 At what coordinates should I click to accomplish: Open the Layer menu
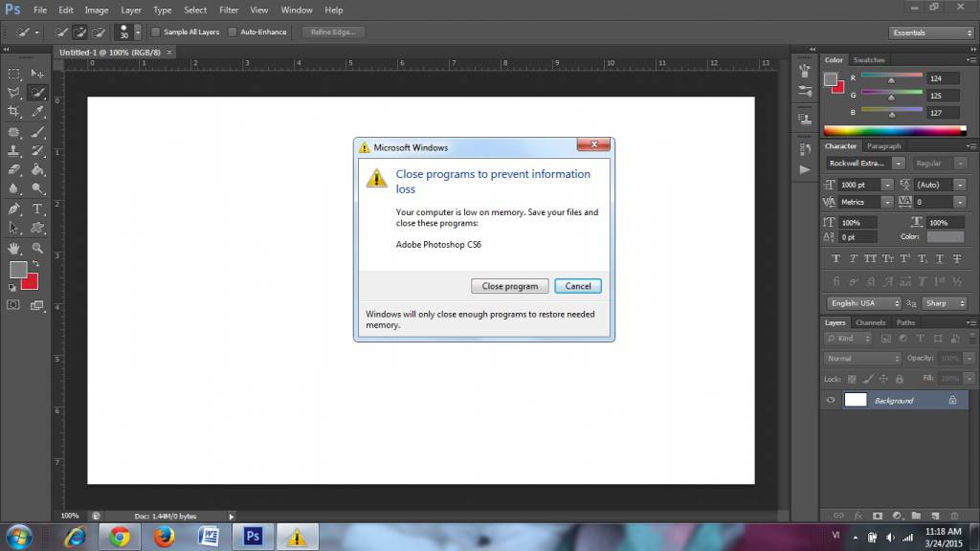[130, 10]
